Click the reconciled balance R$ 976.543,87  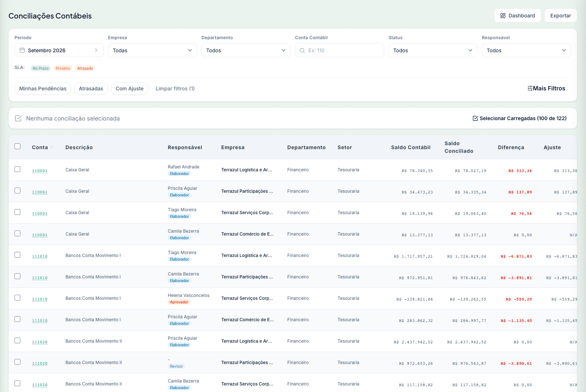[469, 363]
